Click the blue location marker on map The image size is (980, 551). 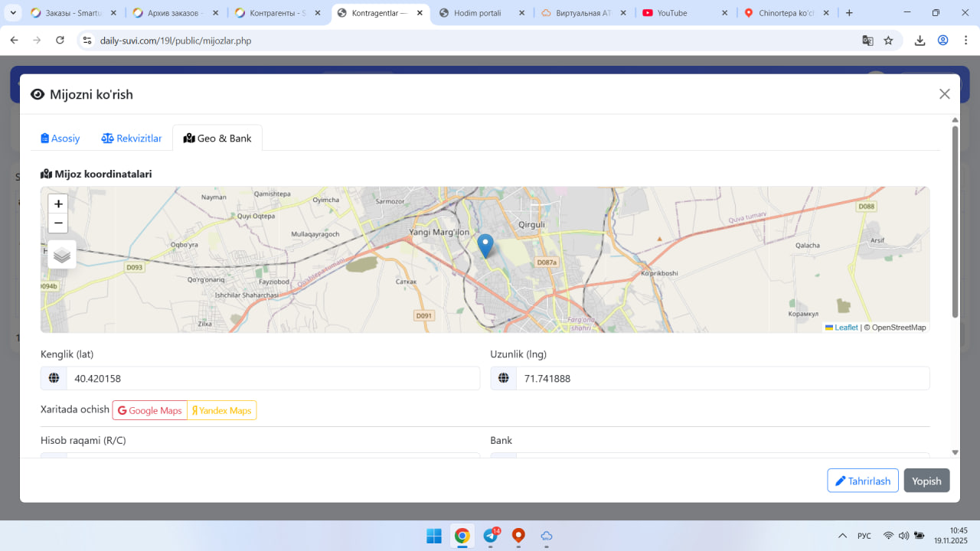coord(485,245)
